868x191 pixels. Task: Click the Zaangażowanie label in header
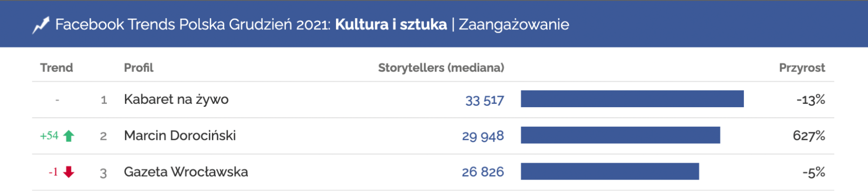pyautogui.click(x=514, y=25)
